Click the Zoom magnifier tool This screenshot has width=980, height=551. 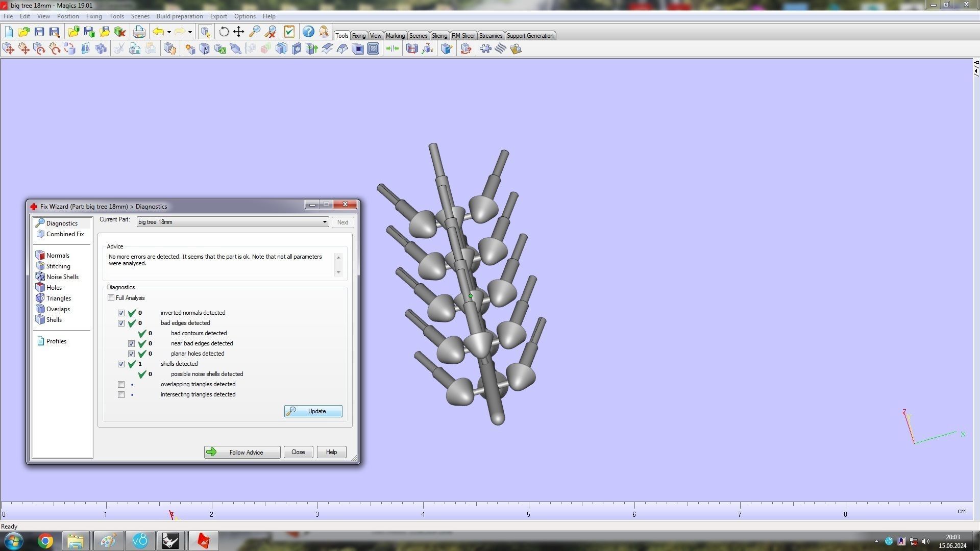point(254,32)
